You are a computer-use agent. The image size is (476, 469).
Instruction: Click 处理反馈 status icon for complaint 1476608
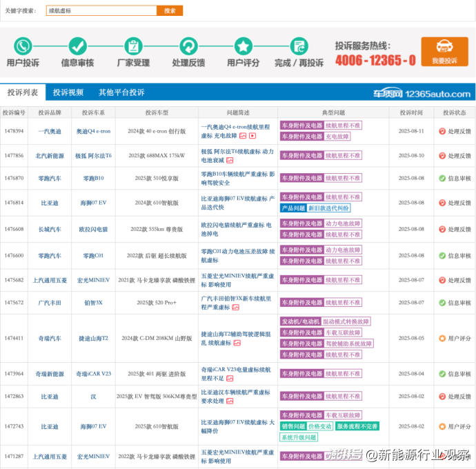tap(442, 229)
